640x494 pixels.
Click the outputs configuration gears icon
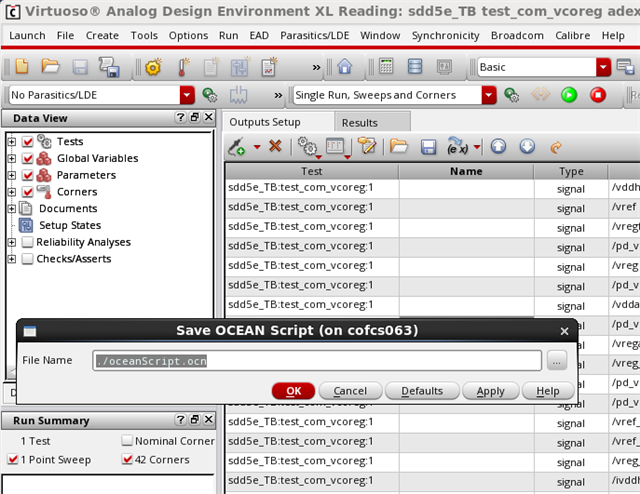pos(308,147)
